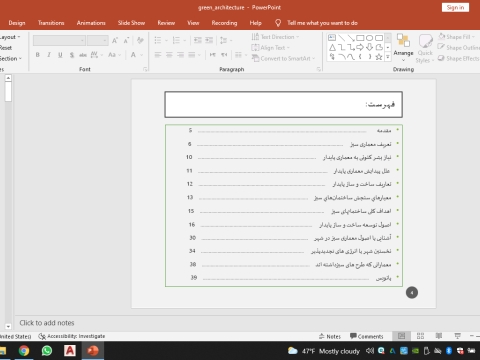This screenshot has width=480, height=360.
Task: Select Line shape in gallery
Action: pyautogui.click(x=341, y=38)
